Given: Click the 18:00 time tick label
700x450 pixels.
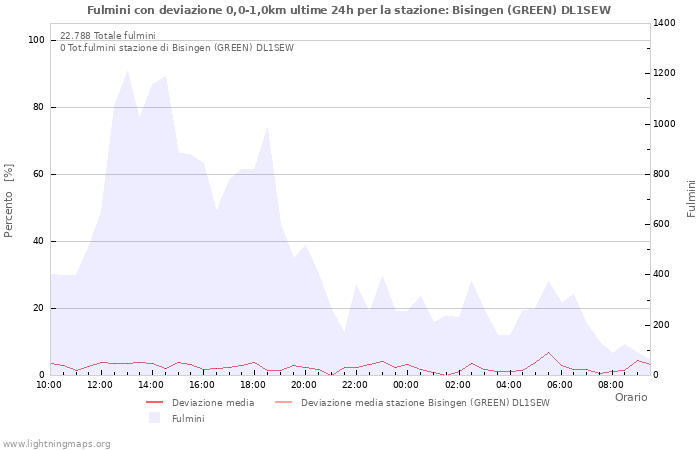Looking at the screenshot, I should pos(253,384).
